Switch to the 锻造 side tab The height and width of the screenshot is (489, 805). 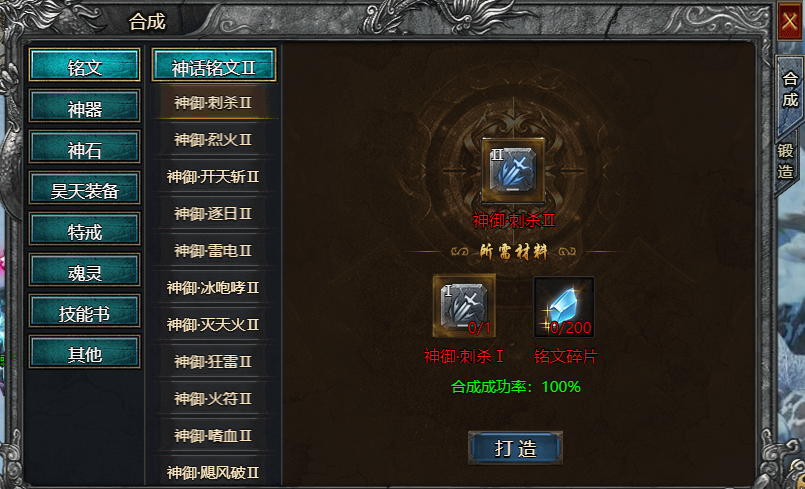point(785,162)
